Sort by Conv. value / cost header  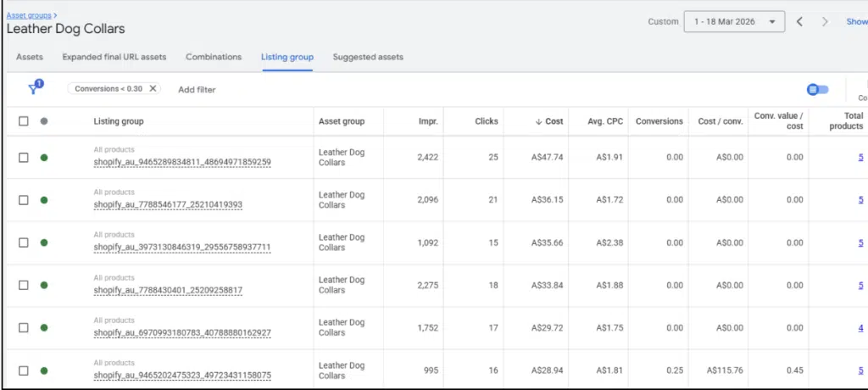tap(778, 120)
